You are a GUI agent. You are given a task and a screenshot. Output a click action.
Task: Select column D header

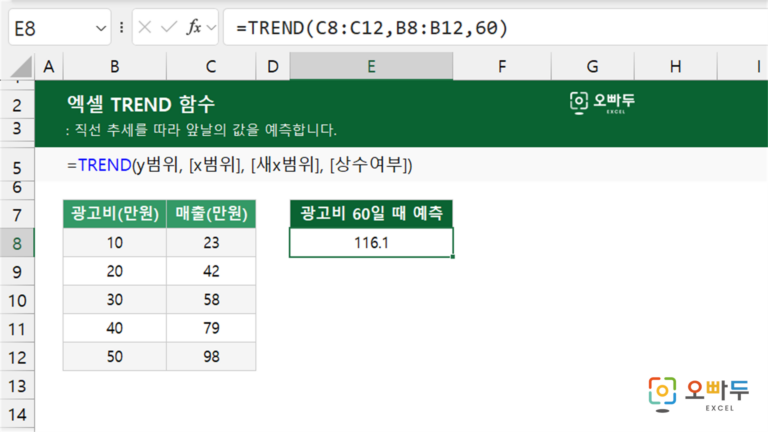273,67
